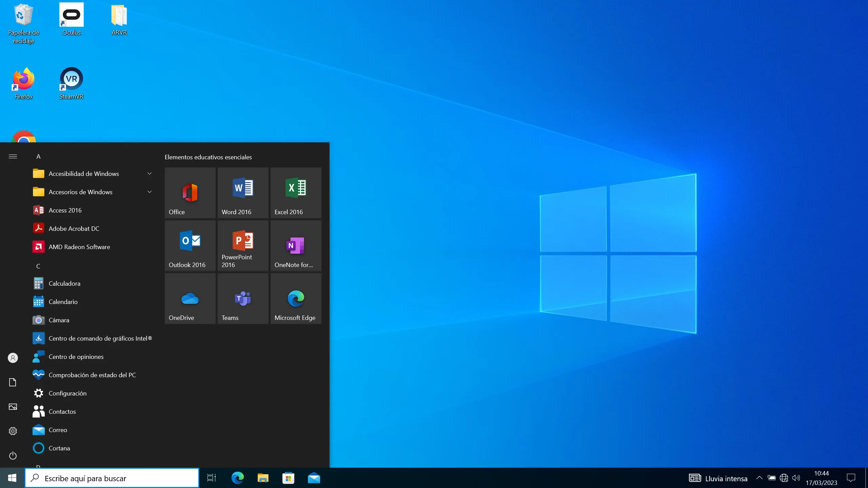Open Task View on the taskbar
The image size is (868, 488).
pos(212,478)
